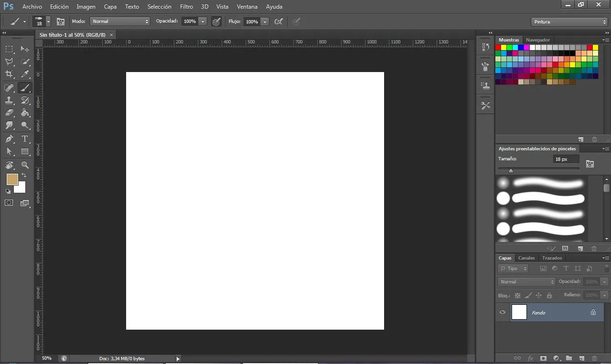Toggle lock all for layer
611x364 pixels.
549,295
